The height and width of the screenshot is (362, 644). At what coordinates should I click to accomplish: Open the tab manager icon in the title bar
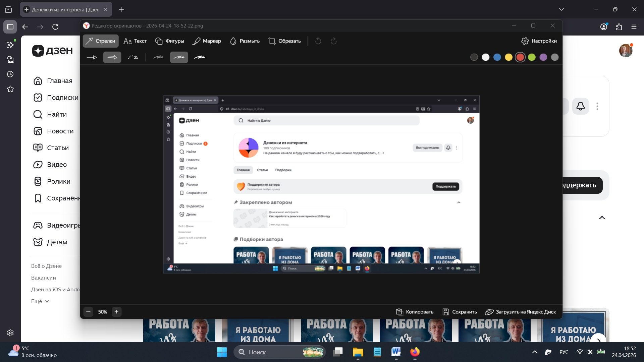8,9
